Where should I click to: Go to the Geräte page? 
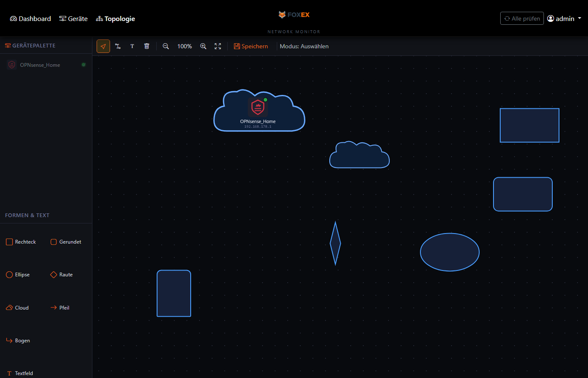[73, 19]
